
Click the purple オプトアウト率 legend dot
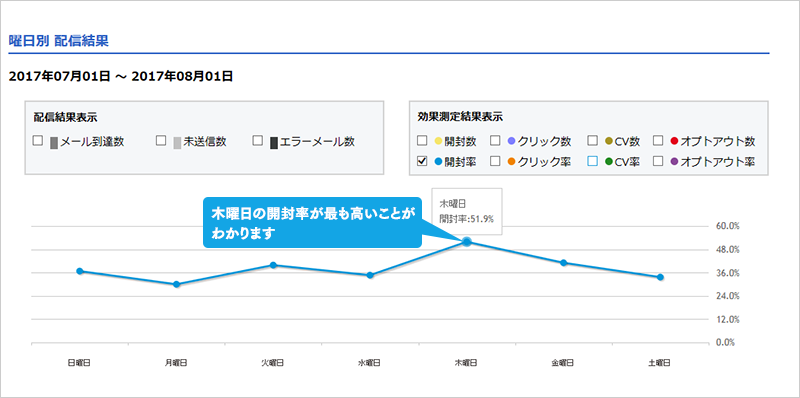pos(674,162)
